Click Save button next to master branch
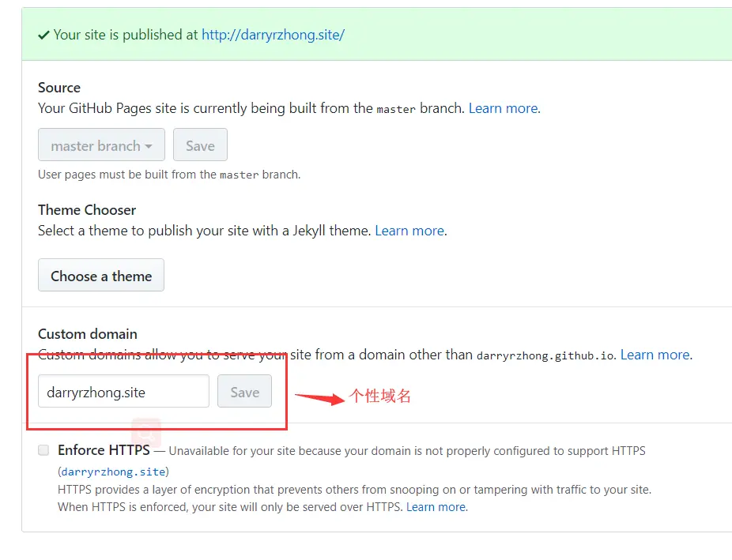Screen dimensions: 732x560 click(200, 145)
